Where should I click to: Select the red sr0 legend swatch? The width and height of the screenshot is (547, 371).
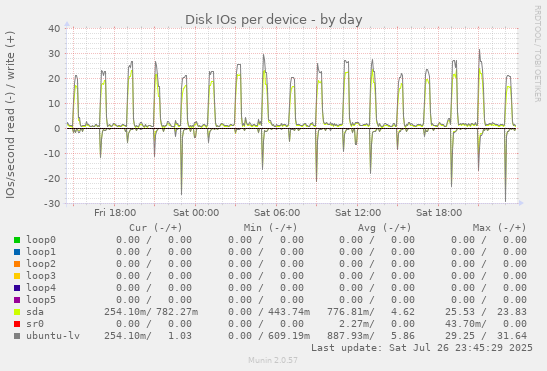pyautogui.click(x=17, y=324)
